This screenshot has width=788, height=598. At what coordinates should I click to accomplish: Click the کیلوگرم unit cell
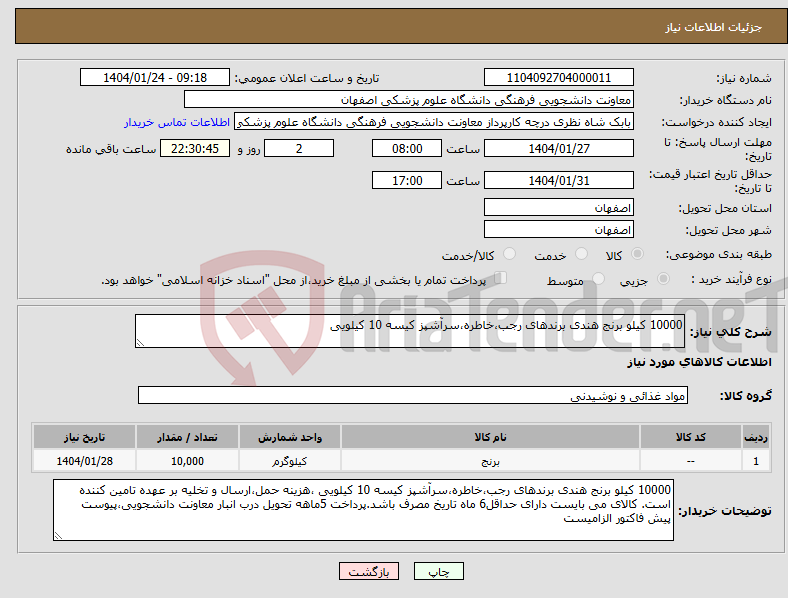290,461
